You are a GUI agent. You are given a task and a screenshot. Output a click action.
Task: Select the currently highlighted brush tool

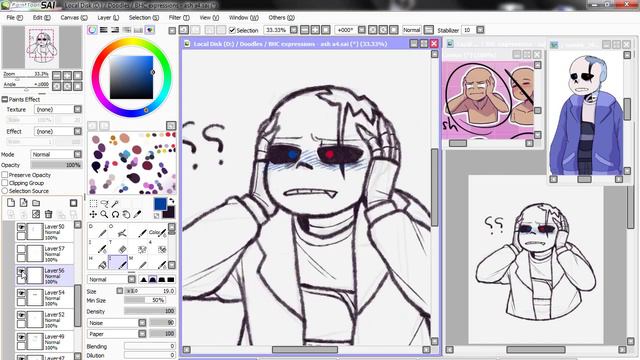pos(118,262)
